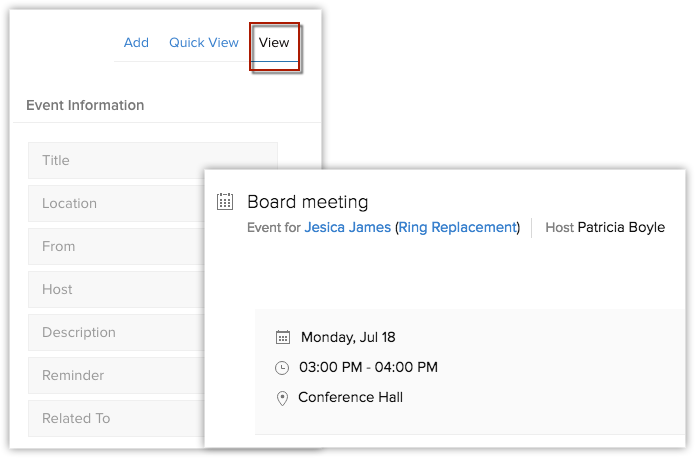The height and width of the screenshot is (458, 695).
Task: Open the Quick View tab
Action: click(x=204, y=43)
